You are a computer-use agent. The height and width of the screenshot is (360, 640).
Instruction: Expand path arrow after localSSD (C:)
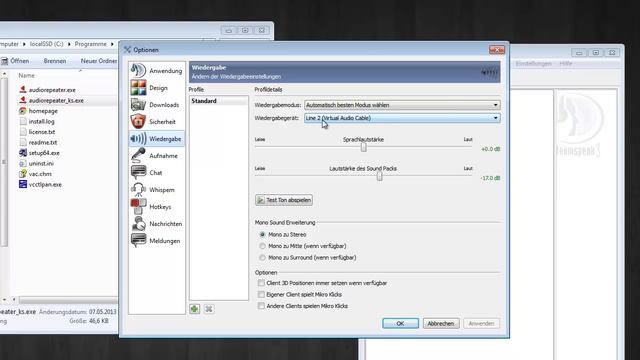pyautogui.click(x=69, y=44)
